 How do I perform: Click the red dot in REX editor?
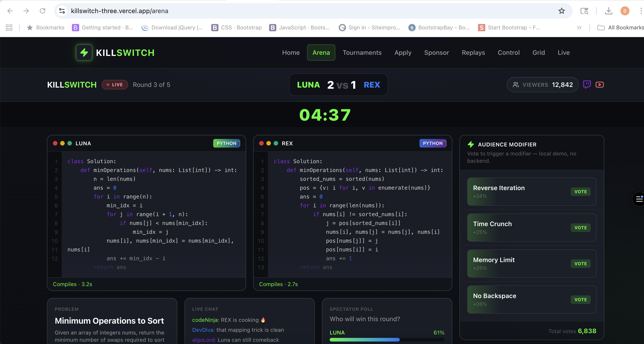click(x=261, y=143)
